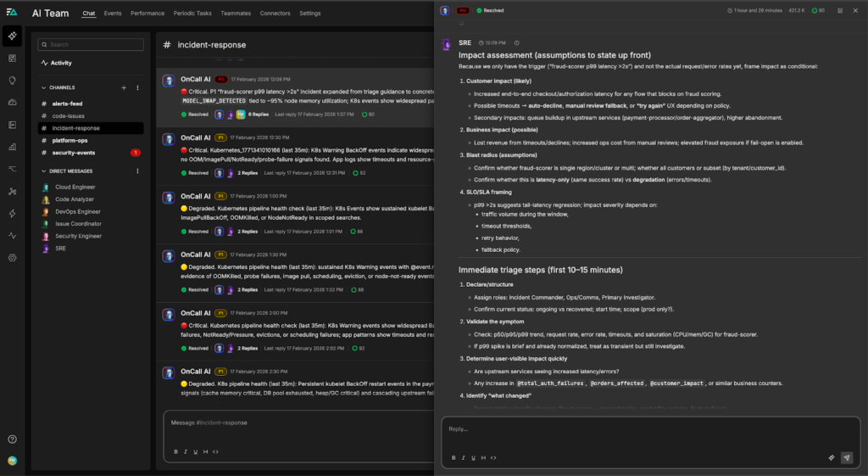Toggle italic in the main message editor
The image size is (868, 476).
[186, 451]
